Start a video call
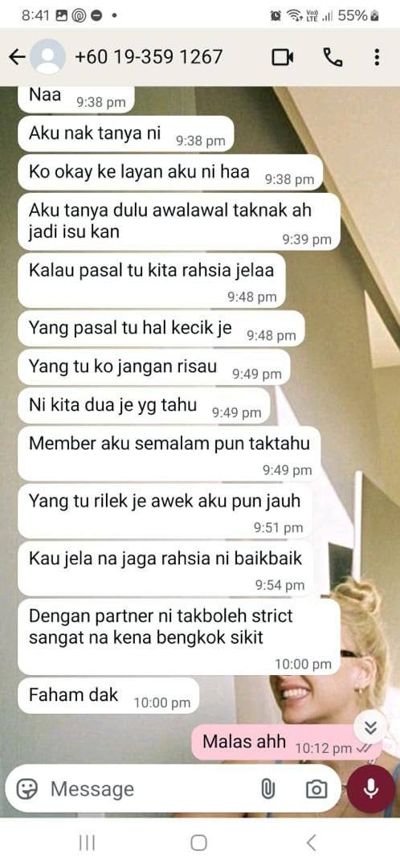 (x=283, y=57)
